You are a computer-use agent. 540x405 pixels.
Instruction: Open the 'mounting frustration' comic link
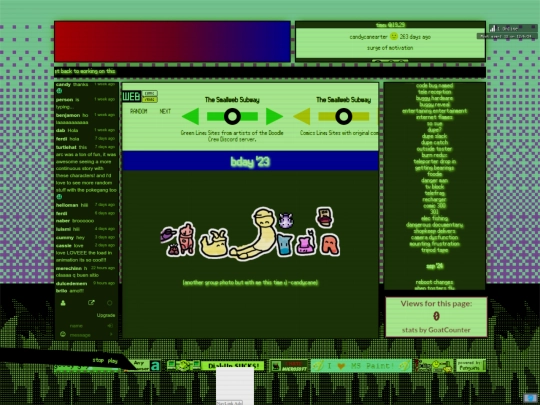click(x=434, y=244)
